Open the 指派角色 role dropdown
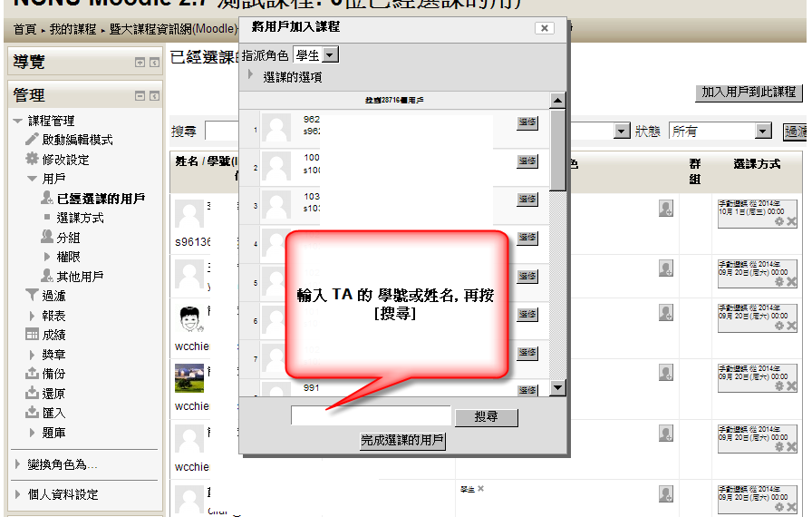This screenshot has width=812, height=517. coord(330,55)
